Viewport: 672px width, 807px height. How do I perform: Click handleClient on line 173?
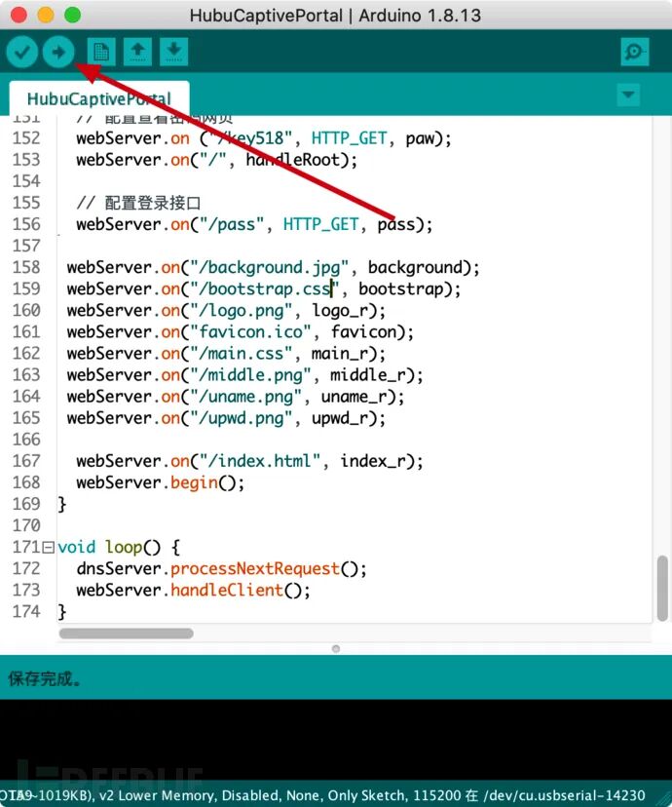click(x=227, y=591)
